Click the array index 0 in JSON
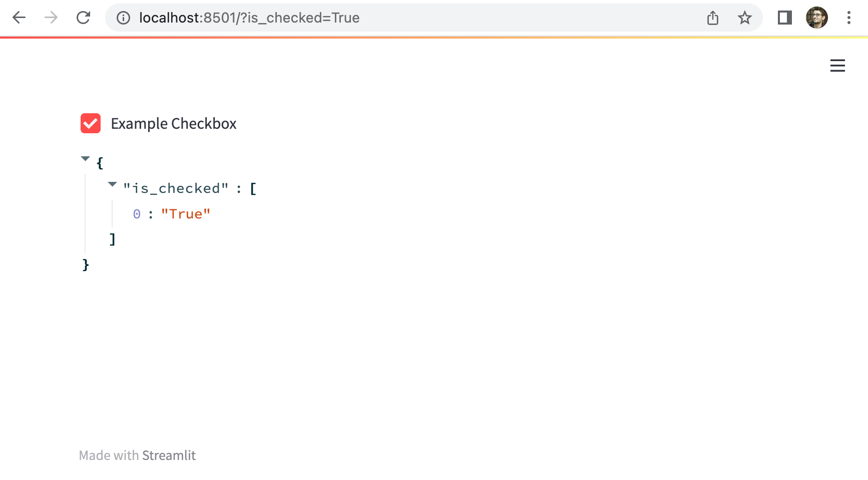Viewport: 868px width, 480px height. tap(137, 214)
